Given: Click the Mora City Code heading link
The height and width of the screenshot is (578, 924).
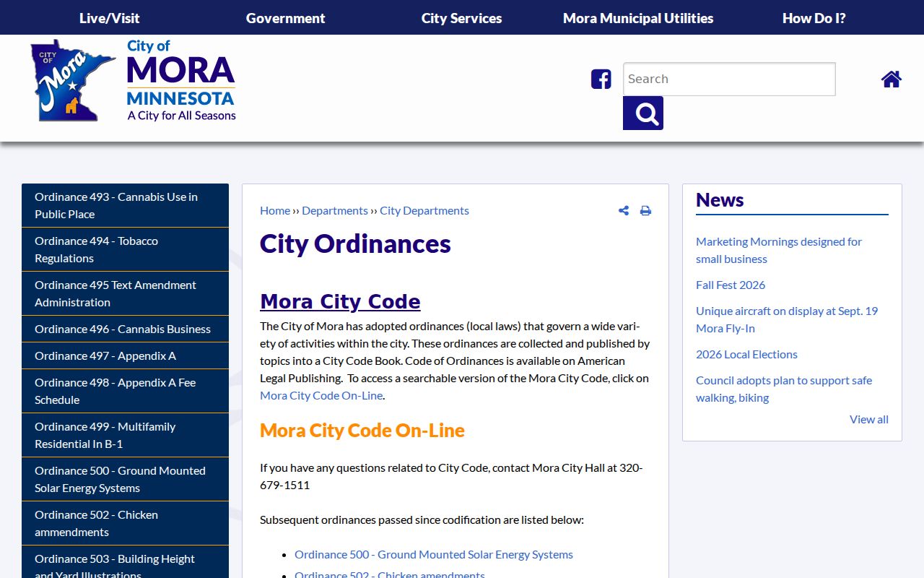Looking at the screenshot, I should click(x=340, y=301).
